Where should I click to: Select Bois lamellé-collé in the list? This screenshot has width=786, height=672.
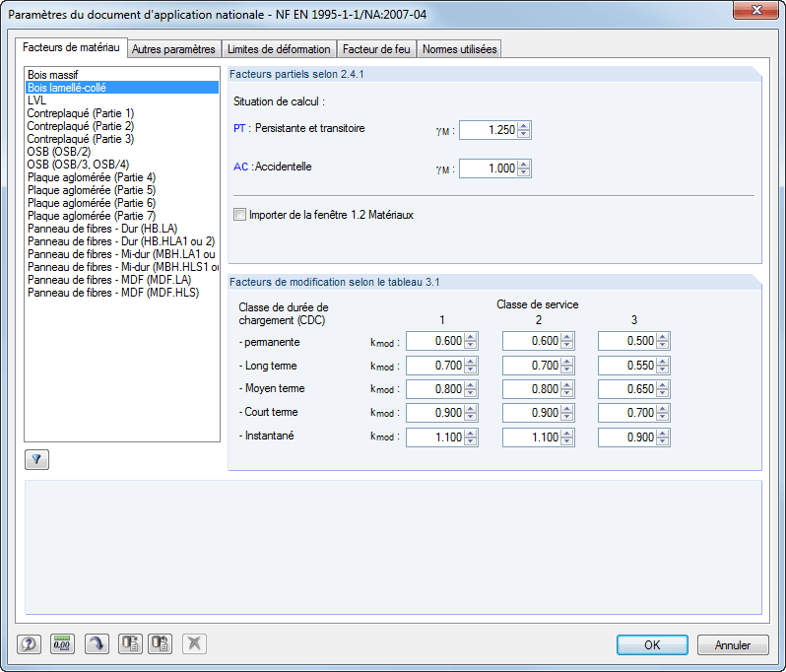point(122,88)
